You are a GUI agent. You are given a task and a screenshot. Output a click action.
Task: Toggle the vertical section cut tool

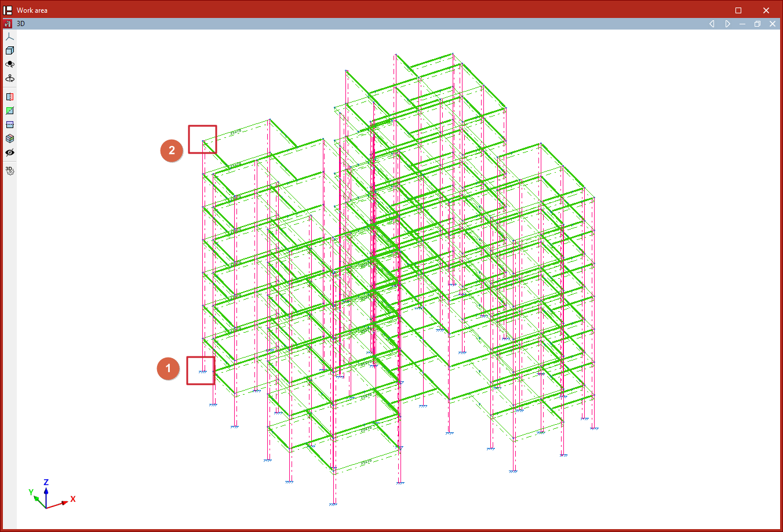pos(9,97)
